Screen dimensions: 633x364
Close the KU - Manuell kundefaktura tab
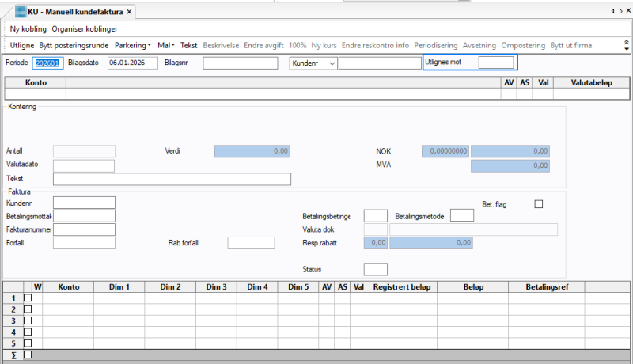[129, 12]
